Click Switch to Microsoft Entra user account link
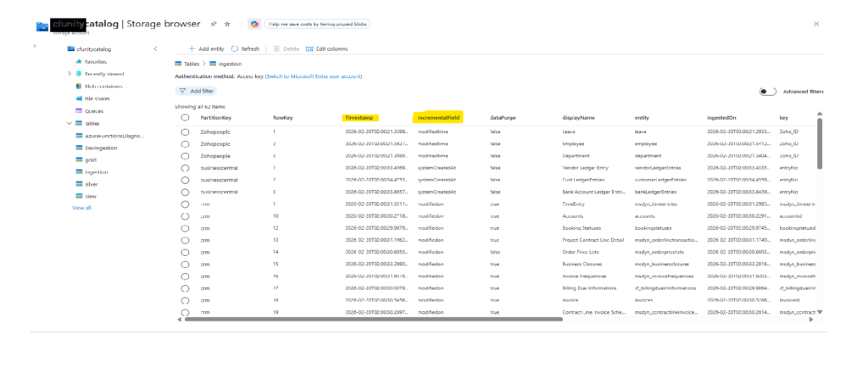The image size is (868, 374). (x=317, y=76)
